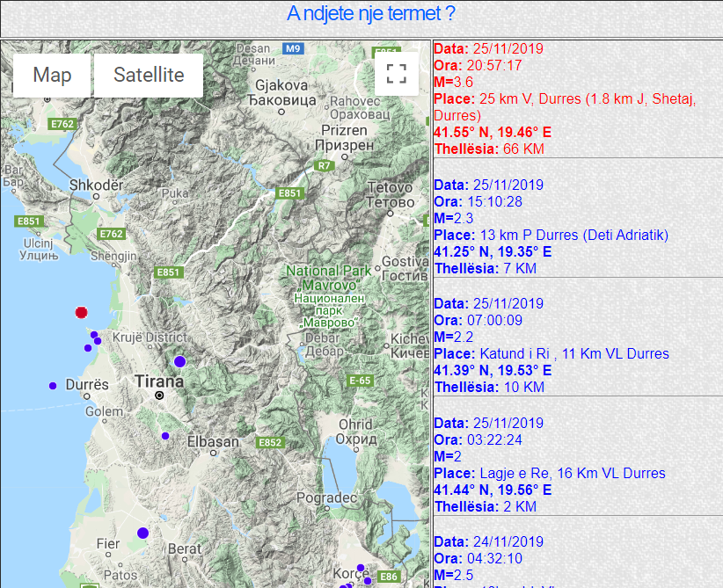Open the 'A ndjete nje termet ?' link
The height and width of the screenshot is (588, 723).
(x=370, y=14)
